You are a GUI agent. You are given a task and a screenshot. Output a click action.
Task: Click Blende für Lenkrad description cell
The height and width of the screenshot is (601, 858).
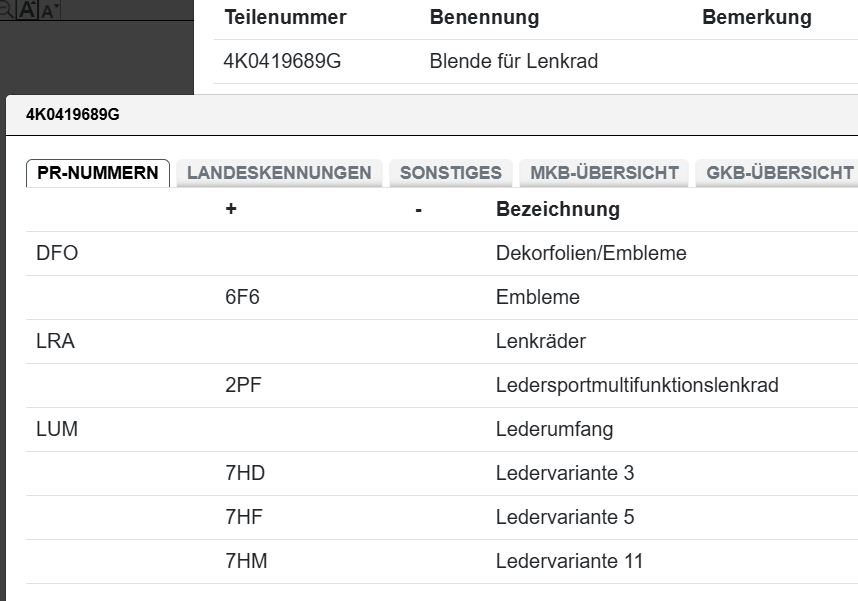point(513,62)
